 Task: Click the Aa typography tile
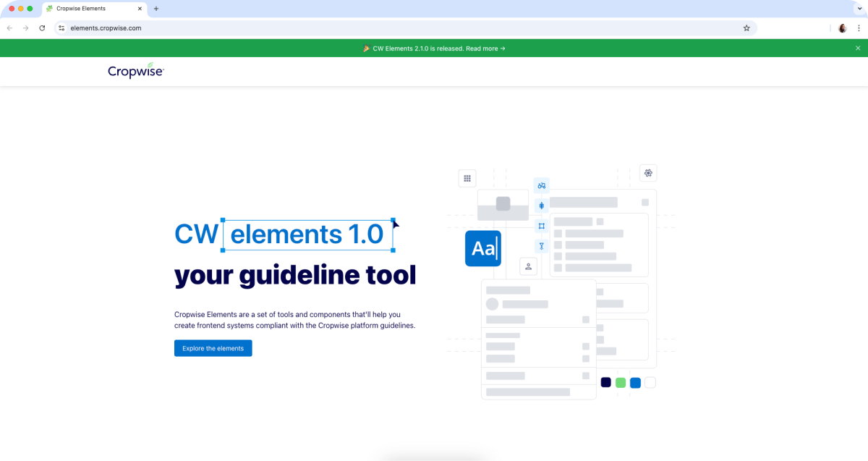483,248
